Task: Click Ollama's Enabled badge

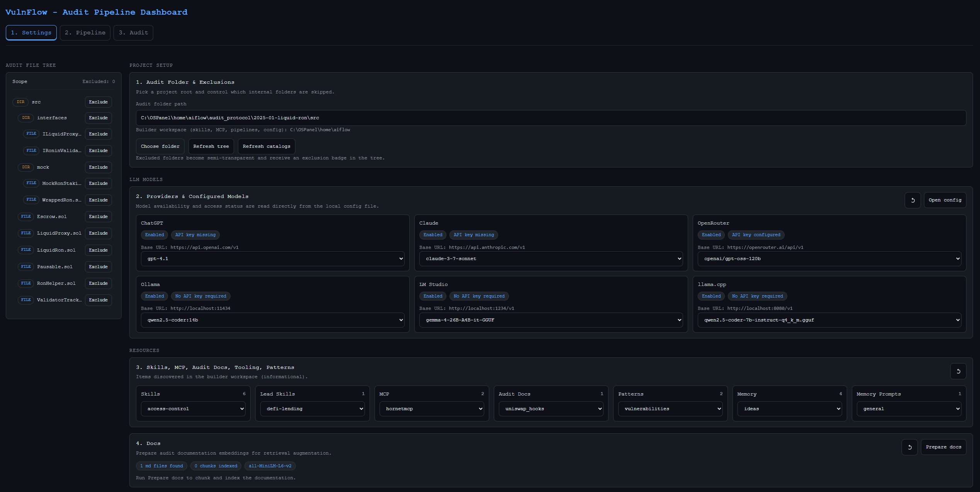Action: coord(154,296)
